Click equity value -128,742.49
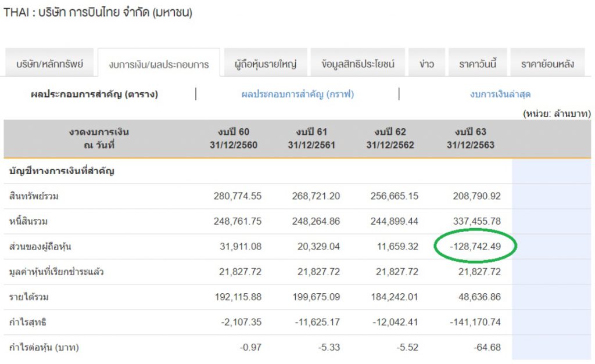This screenshot has width=595, height=364. pyautogui.click(x=475, y=247)
